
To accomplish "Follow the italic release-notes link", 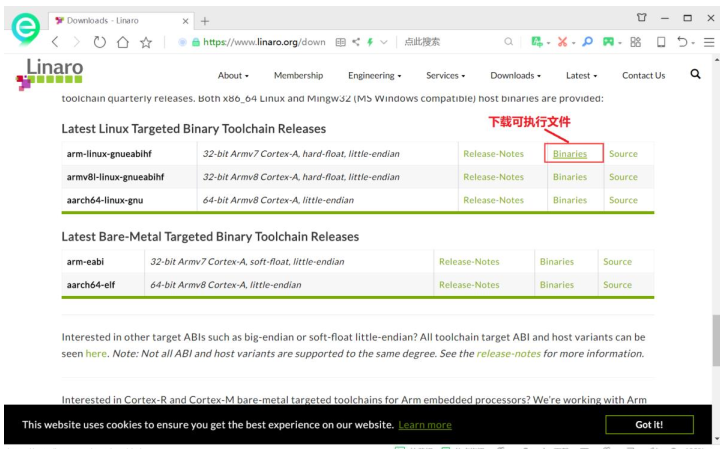I will [508, 354].
